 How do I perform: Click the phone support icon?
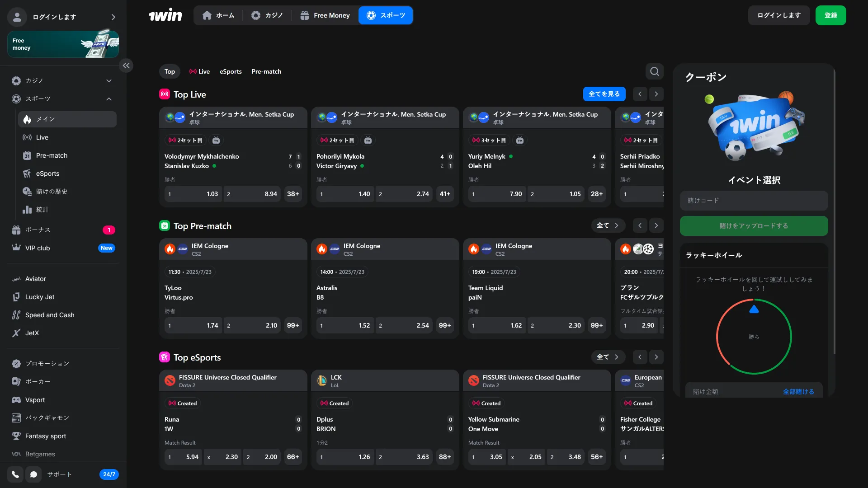click(x=15, y=474)
